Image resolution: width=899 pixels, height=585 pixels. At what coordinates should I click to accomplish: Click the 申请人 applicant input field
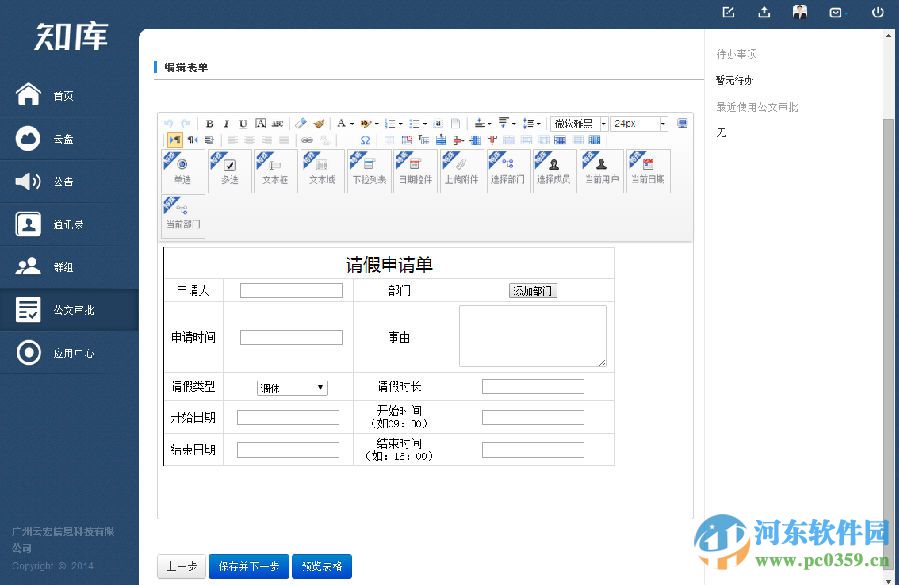pos(290,290)
